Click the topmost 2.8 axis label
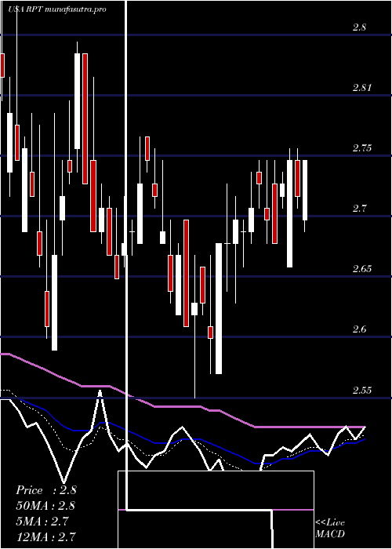Screen dimensions: 392x549 click(359, 27)
